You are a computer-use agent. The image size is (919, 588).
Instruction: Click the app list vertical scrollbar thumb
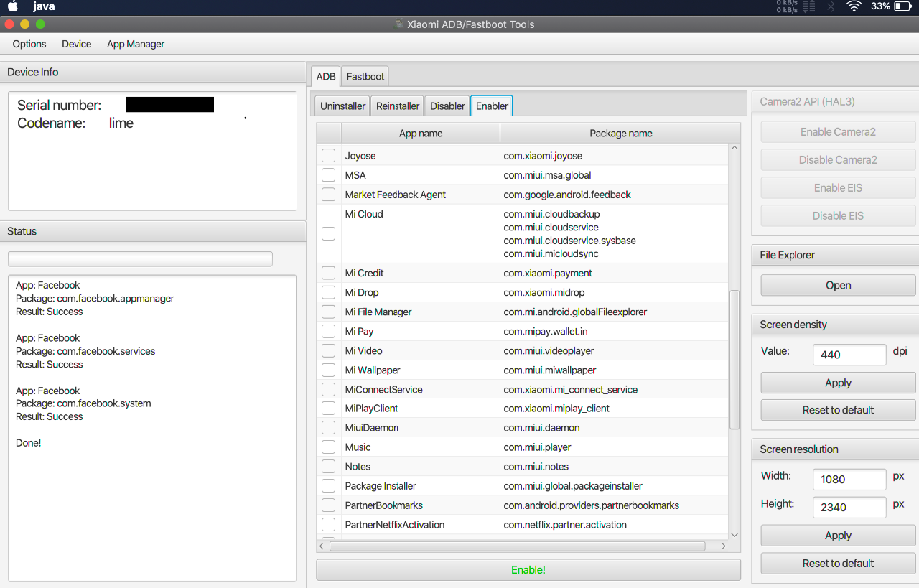tap(734, 360)
